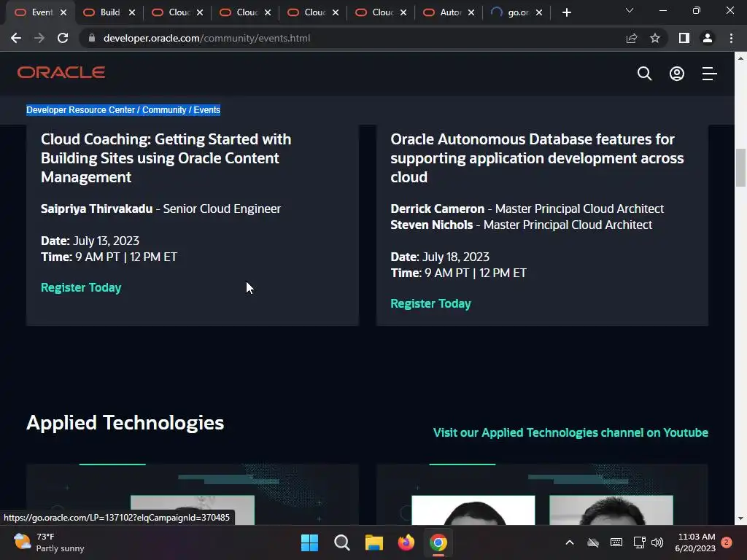
Task: Open the clock showing 11:03 AM
Action: pos(695,542)
